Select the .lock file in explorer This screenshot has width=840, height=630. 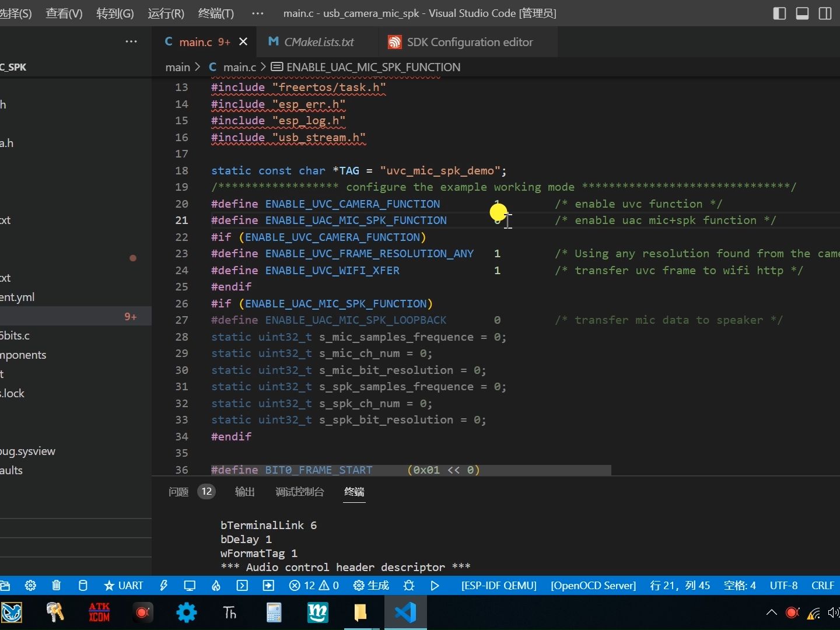[76, 393]
